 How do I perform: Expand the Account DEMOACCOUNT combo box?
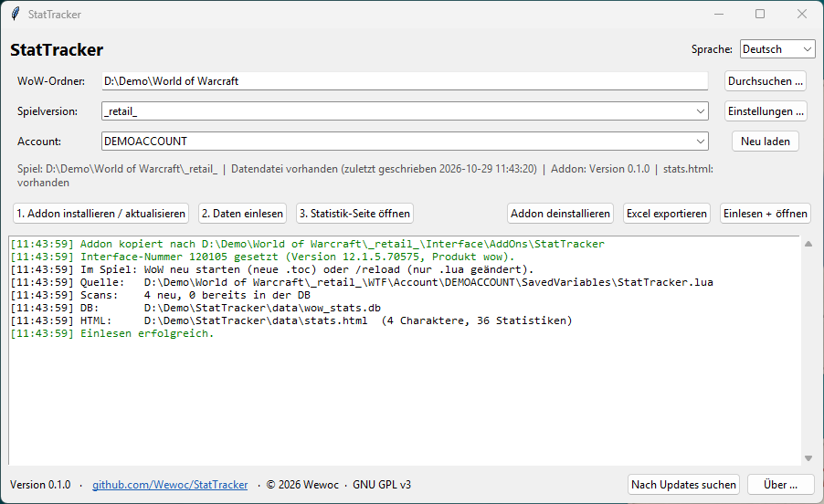pos(700,142)
